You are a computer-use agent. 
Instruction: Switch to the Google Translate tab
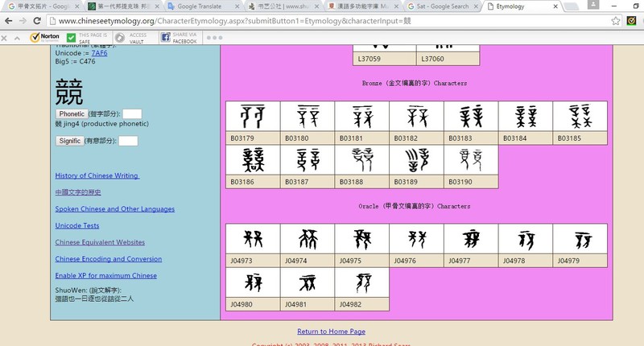coord(201,6)
